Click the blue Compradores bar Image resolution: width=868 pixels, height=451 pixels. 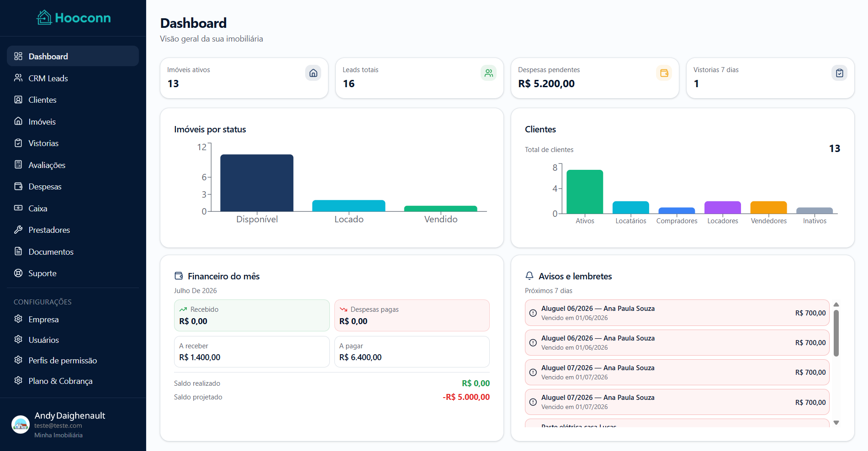[677, 210]
